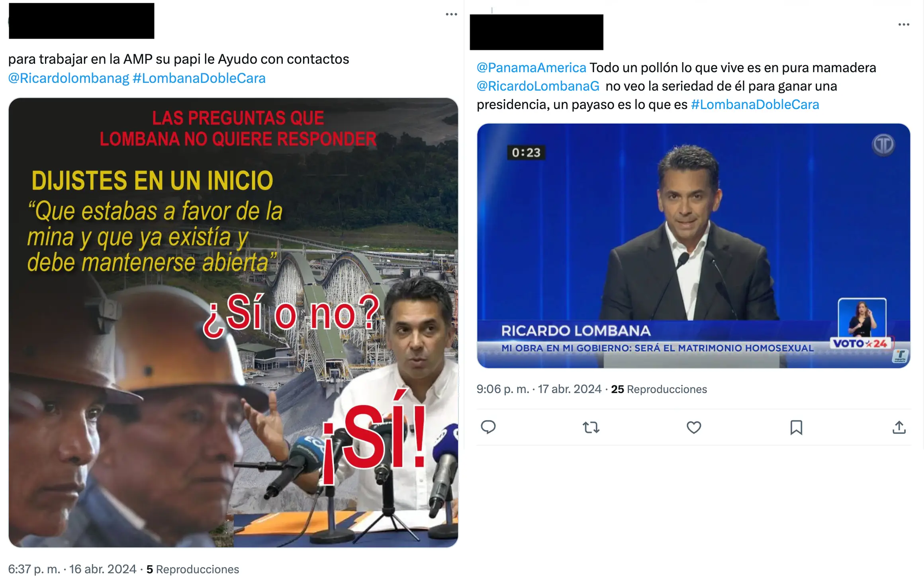Click the 9:06 p. m. 17 abr. 2024 timestamp
The width and height of the screenshot is (924, 588).
539,389
